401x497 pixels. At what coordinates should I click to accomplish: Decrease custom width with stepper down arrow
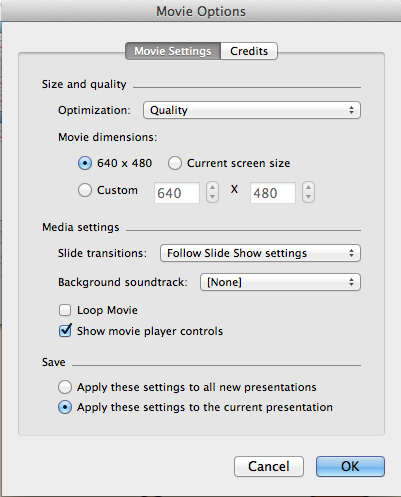coord(213,198)
